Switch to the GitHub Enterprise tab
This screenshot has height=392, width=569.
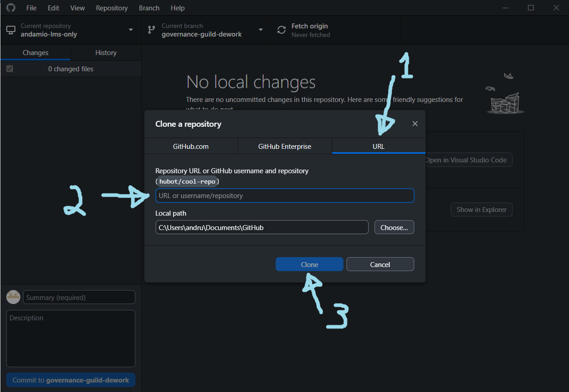click(284, 147)
